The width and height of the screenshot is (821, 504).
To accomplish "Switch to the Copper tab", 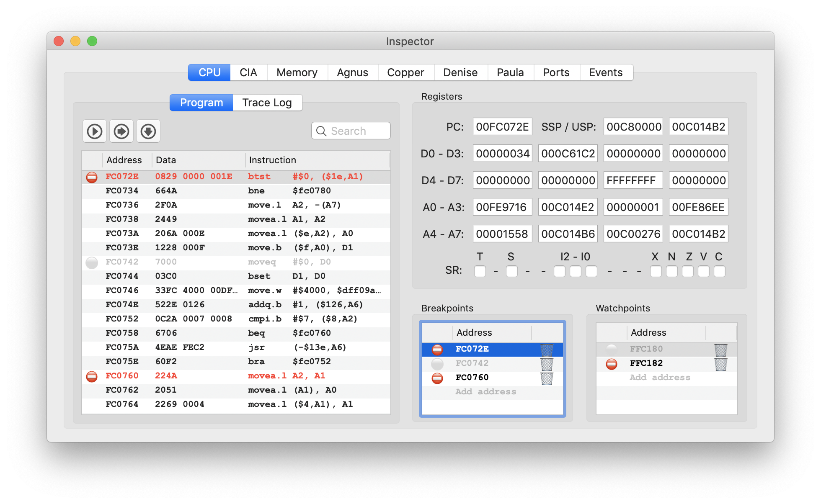I will pyautogui.click(x=405, y=72).
